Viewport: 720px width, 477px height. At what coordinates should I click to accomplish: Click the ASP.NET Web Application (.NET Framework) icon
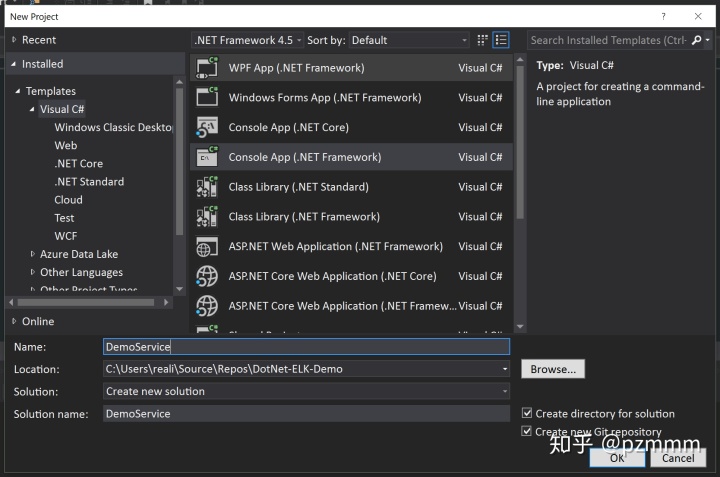207,247
